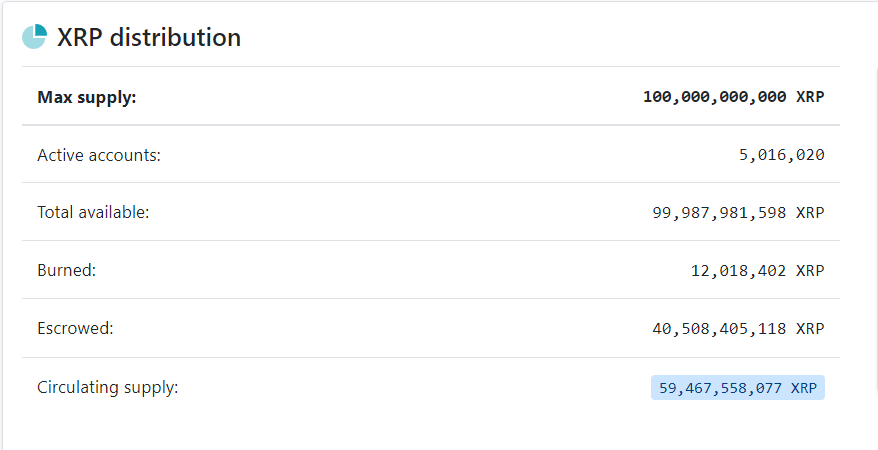The width and height of the screenshot is (878, 450).
Task: Click the Active accounts table row
Action: click(431, 154)
